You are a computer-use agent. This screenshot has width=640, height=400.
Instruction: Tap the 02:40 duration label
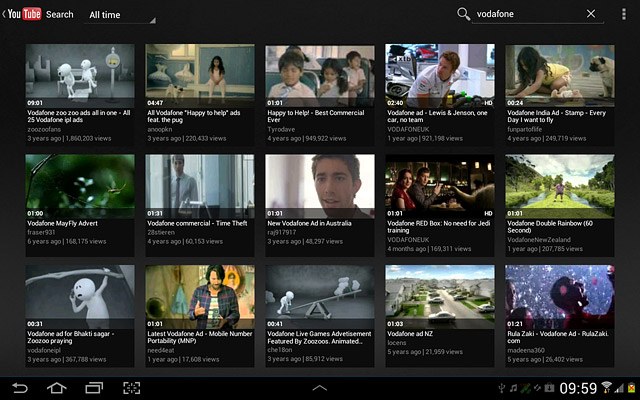coord(395,103)
